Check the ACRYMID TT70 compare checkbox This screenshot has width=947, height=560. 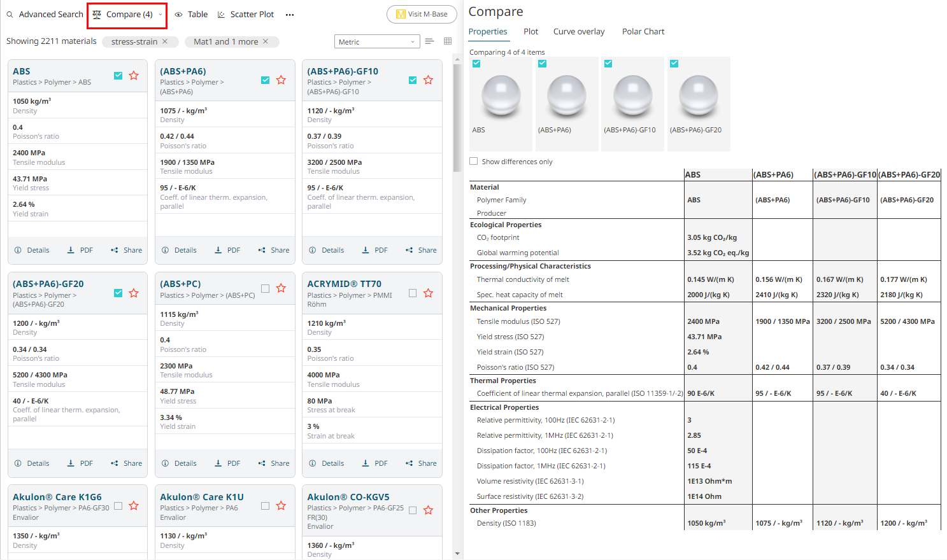pos(413,293)
